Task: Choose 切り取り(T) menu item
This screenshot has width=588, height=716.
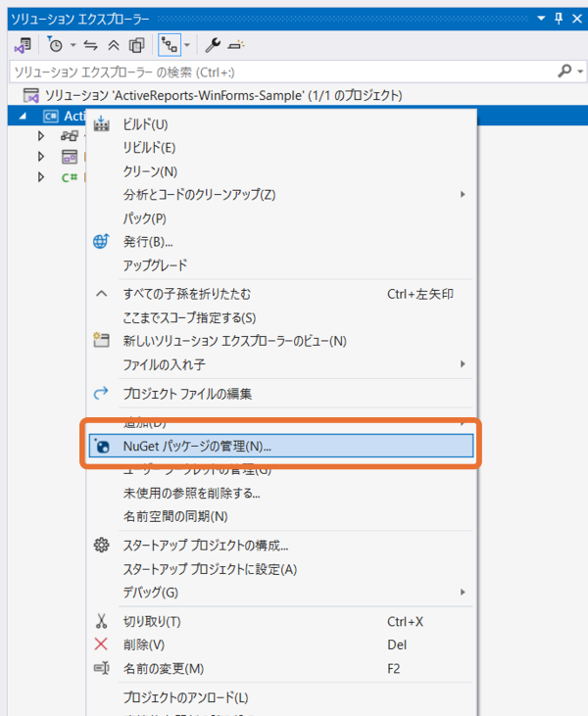Action: pos(281,621)
